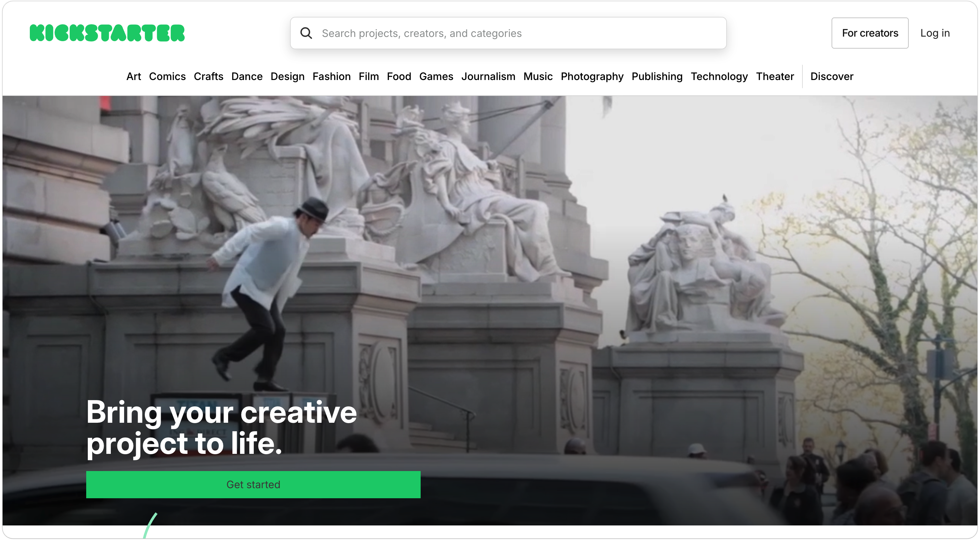Browse the Food category
The height and width of the screenshot is (541, 980).
click(x=399, y=76)
